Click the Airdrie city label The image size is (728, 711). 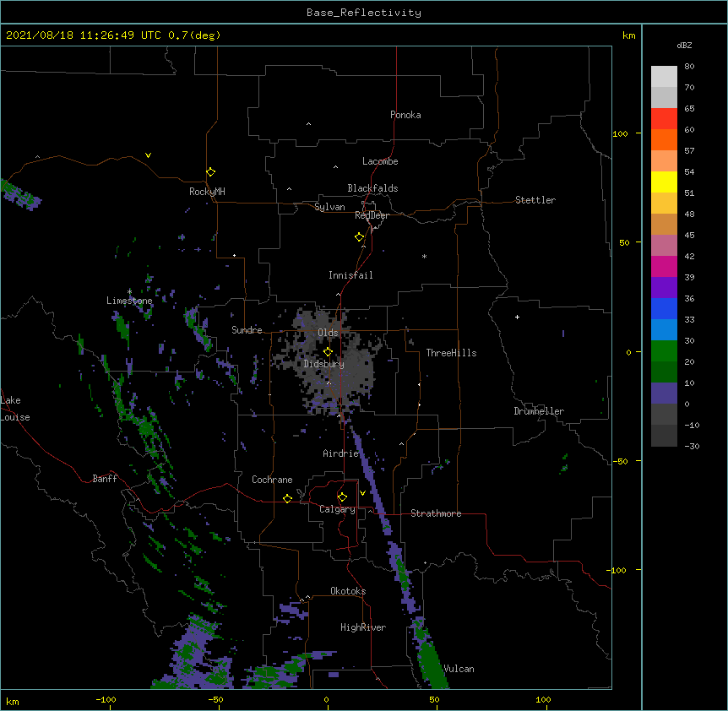click(341, 453)
